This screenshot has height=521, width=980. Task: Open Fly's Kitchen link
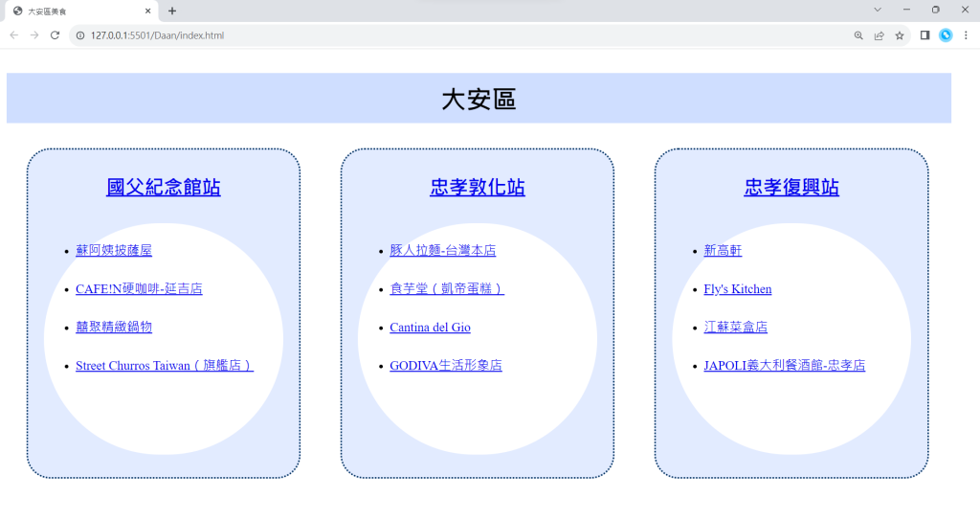pos(738,289)
